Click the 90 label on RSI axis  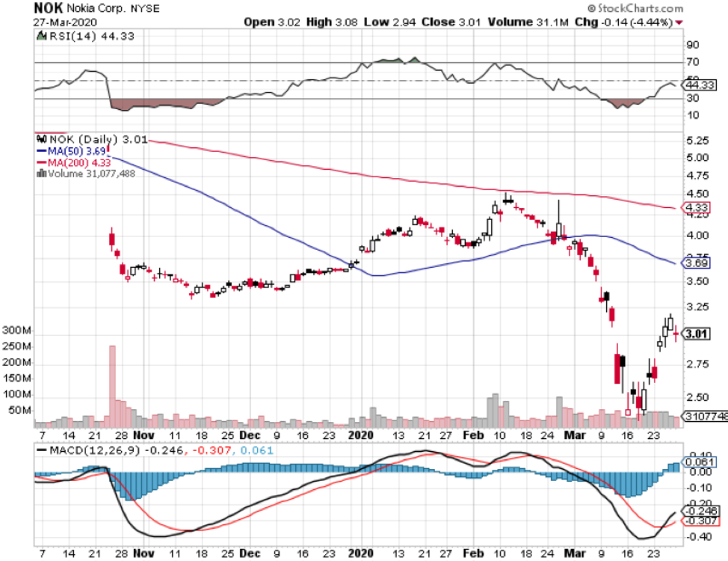693,45
